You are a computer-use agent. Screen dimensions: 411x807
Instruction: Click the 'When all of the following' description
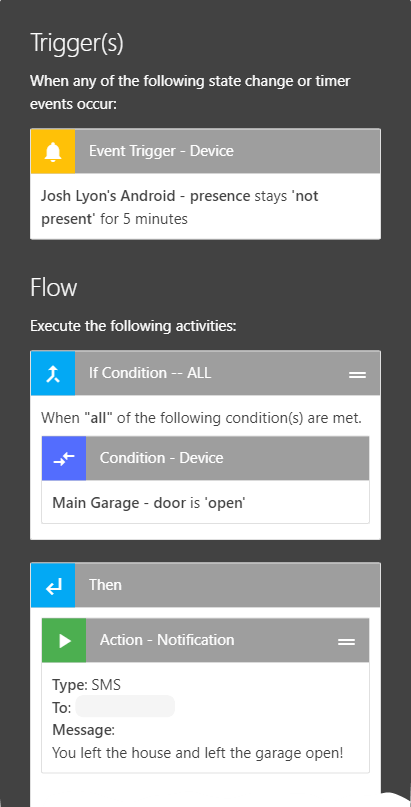202,417
